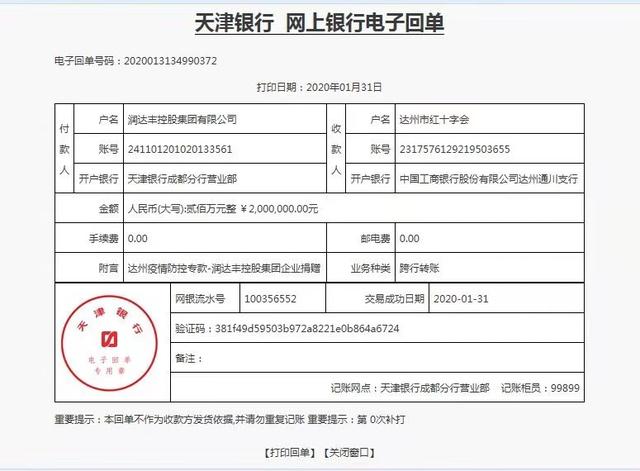Click the business type value 跨行转账
The height and width of the screenshot is (471, 640).
coord(419,269)
